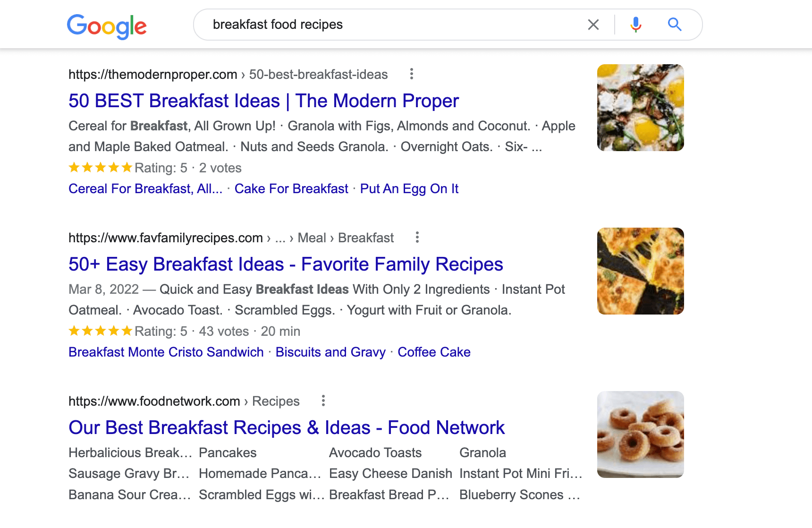Image resolution: width=812 pixels, height=528 pixels.
Task: Open "50 BEST Breakfast Ideas" result
Action: point(263,101)
